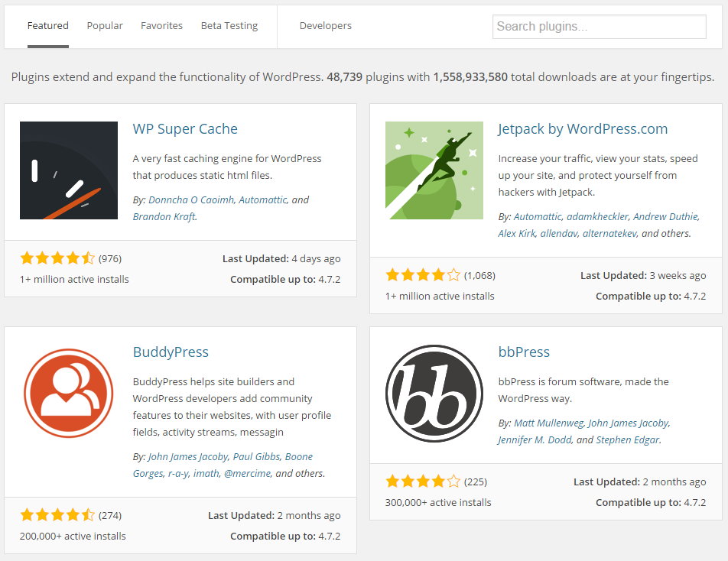Viewport: 728px width, 561px height.
Task: Select the 1,558,933,580 total downloads figure
Action: point(470,76)
